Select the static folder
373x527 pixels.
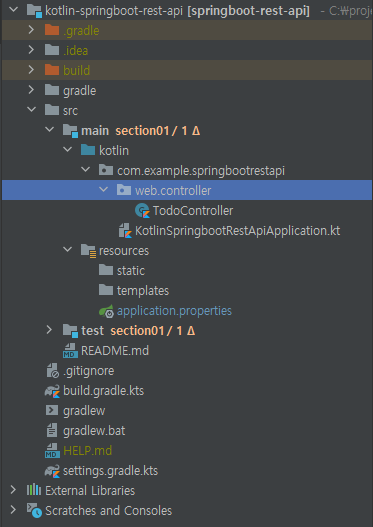pos(131,270)
